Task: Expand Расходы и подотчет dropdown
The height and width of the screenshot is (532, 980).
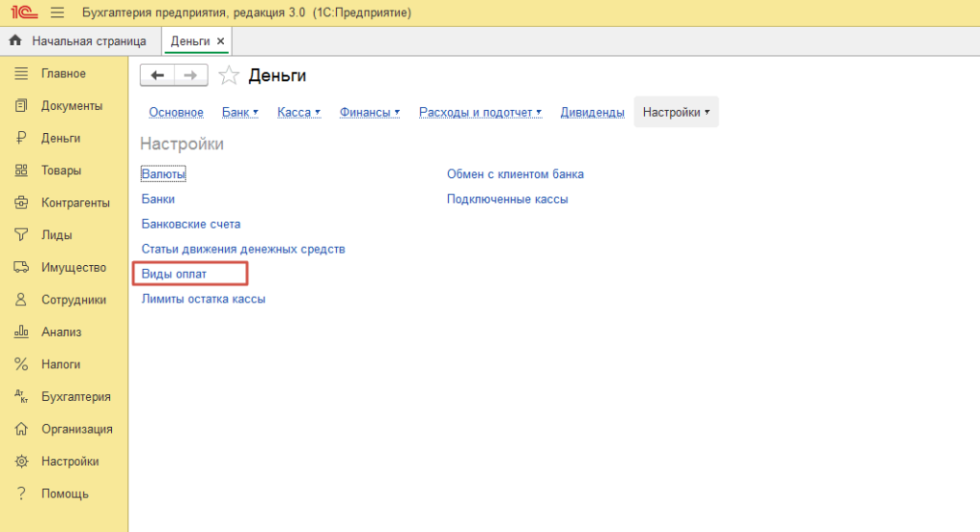Action: click(x=480, y=113)
